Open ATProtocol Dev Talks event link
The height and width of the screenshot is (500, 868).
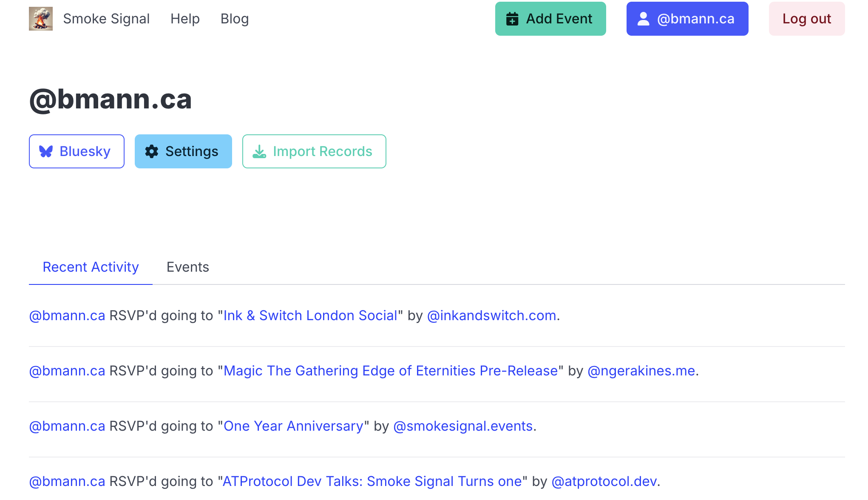[x=372, y=481]
